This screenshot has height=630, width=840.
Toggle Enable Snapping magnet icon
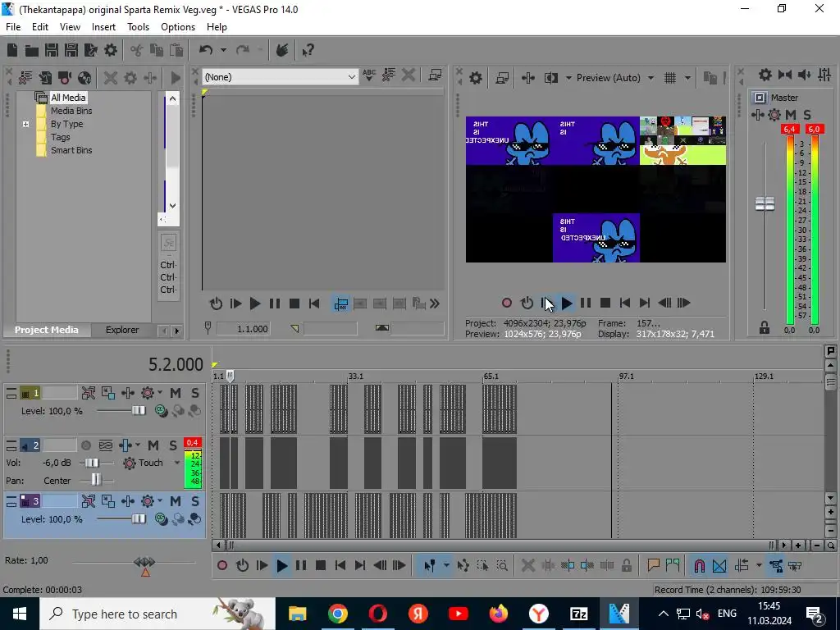699,565
